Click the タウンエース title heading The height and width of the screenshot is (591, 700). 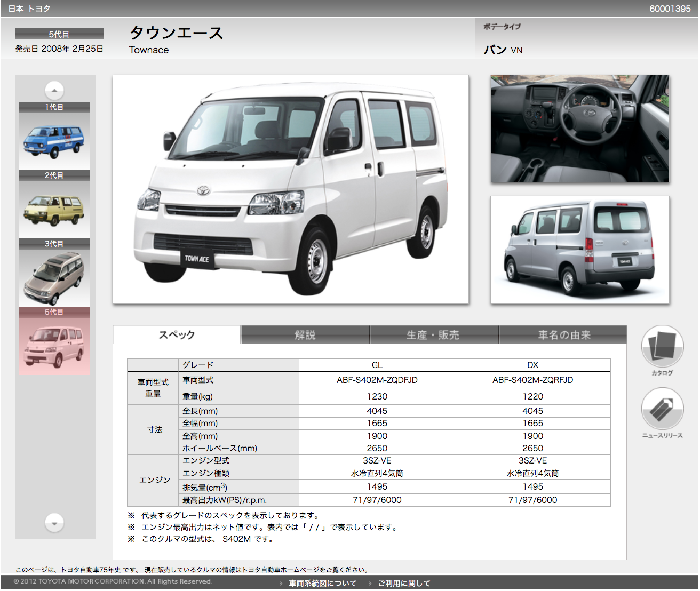tap(177, 33)
